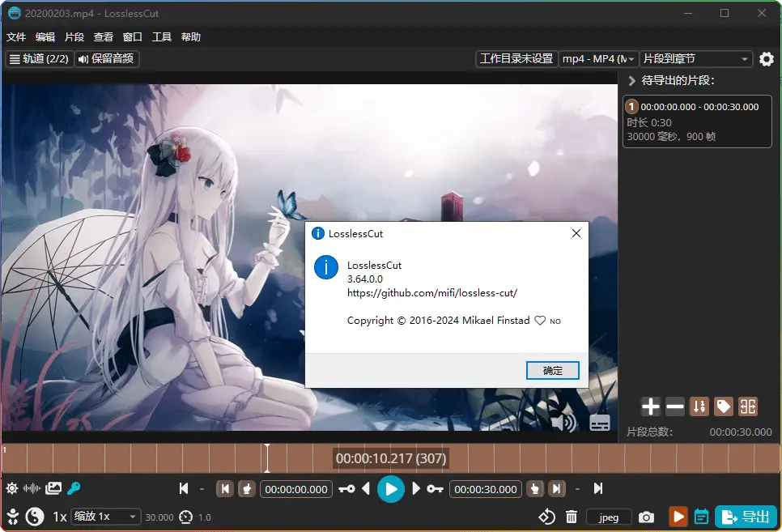Click the end time field 00:00:30.000
Screen dimensions: 782x532
pos(486,489)
